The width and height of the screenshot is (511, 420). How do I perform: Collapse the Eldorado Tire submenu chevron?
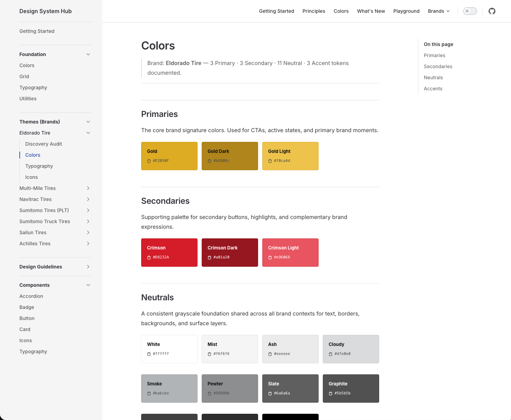click(x=88, y=133)
